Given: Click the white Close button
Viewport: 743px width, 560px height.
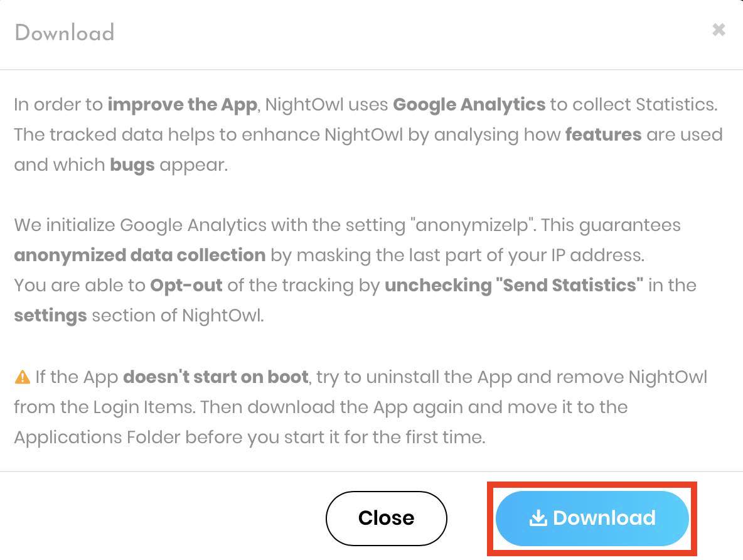Looking at the screenshot, I should pyautogui.click(x=386, y=518).
